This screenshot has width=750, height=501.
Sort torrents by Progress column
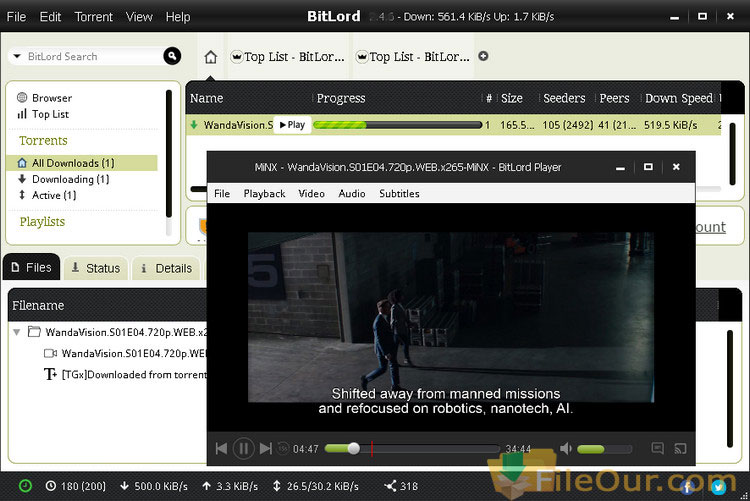(x=341, y=98)
